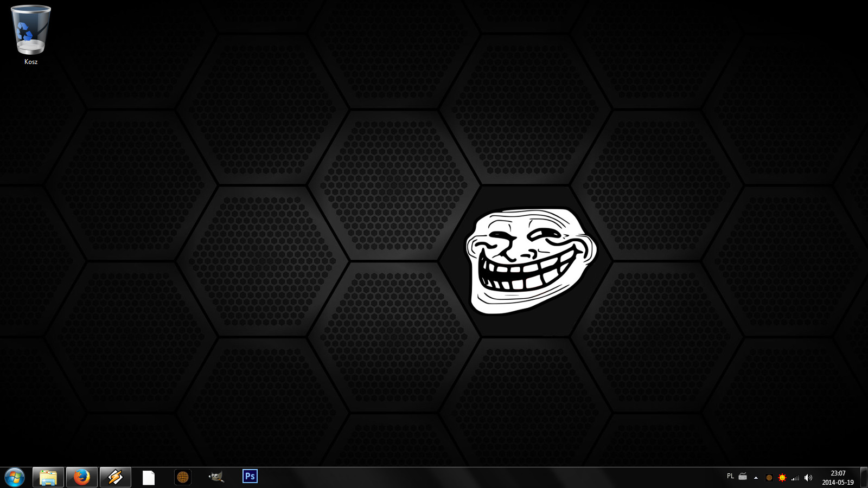Screen dimensions: 868x488
Task: Click the smiling sun tray icon
Action: (x=782, y=478)
